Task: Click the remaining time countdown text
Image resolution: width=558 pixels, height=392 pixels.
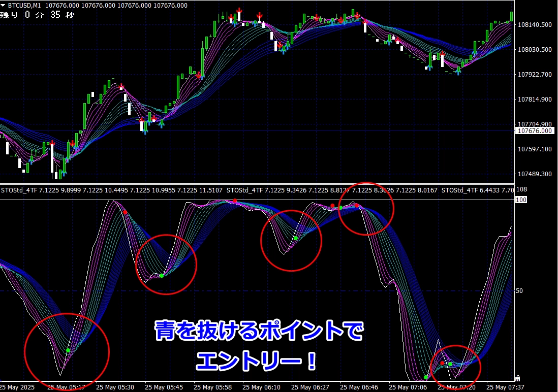Action: (x=37, y=15)
